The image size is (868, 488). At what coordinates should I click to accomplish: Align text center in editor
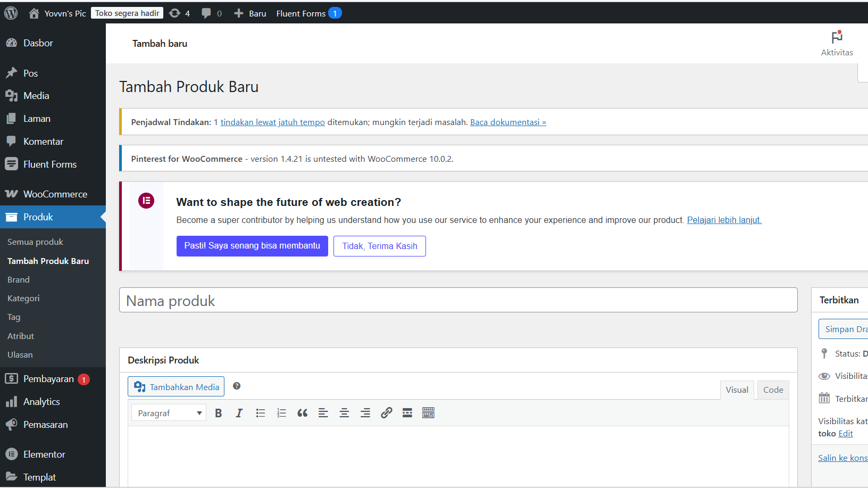[344, 413]
